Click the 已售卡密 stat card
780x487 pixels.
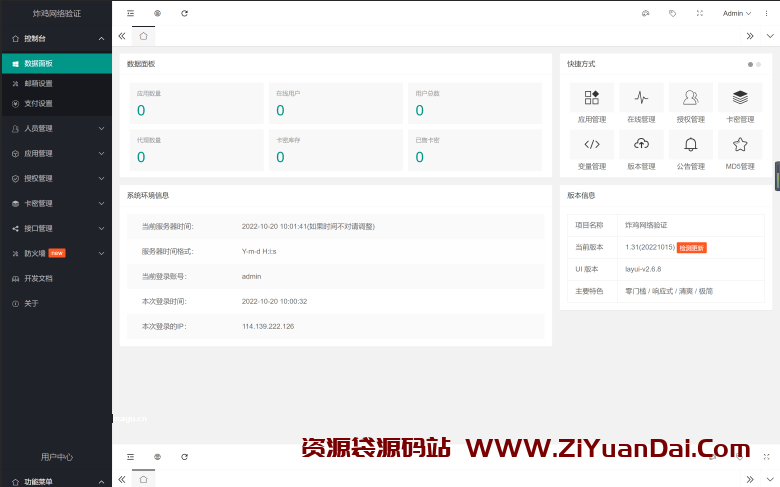pyautogui.click(x=475, y=150)
